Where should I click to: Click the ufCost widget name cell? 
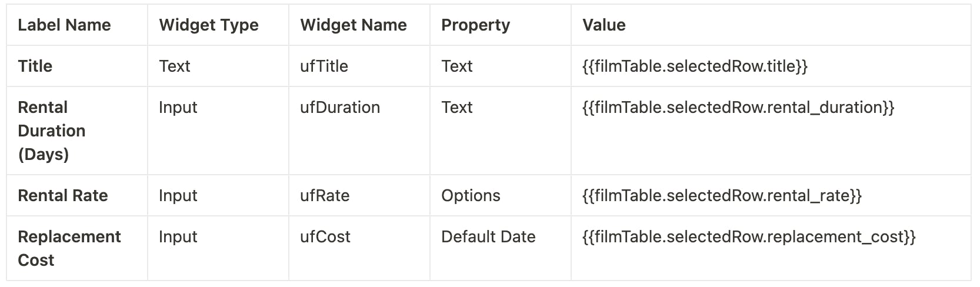coord(325,237)
